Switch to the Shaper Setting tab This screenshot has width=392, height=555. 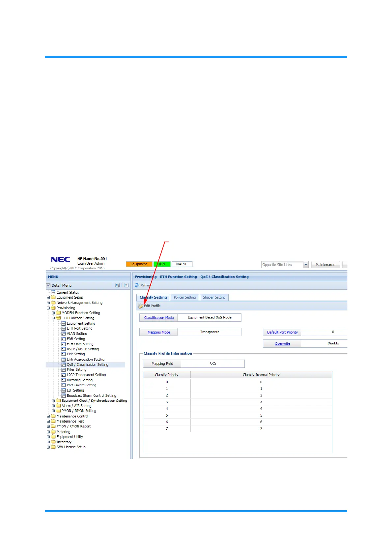click(x=214, y=297)
